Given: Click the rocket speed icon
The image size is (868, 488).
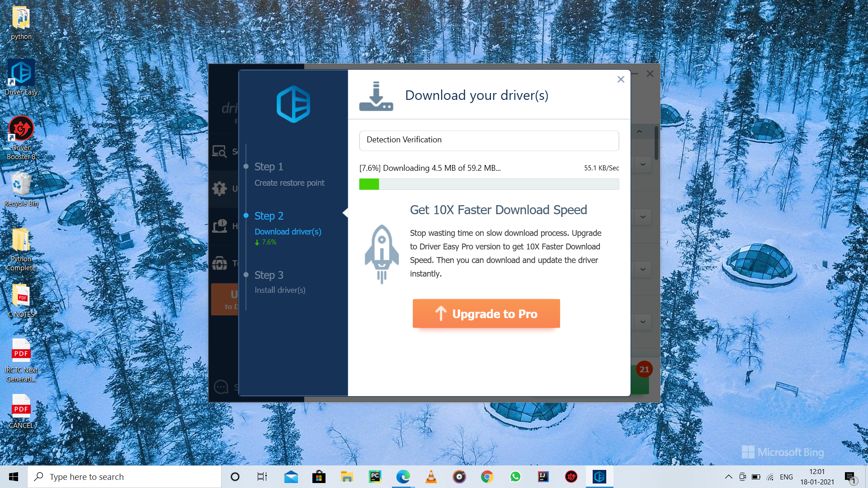Looking at the screenshot, I should (382, 254).
